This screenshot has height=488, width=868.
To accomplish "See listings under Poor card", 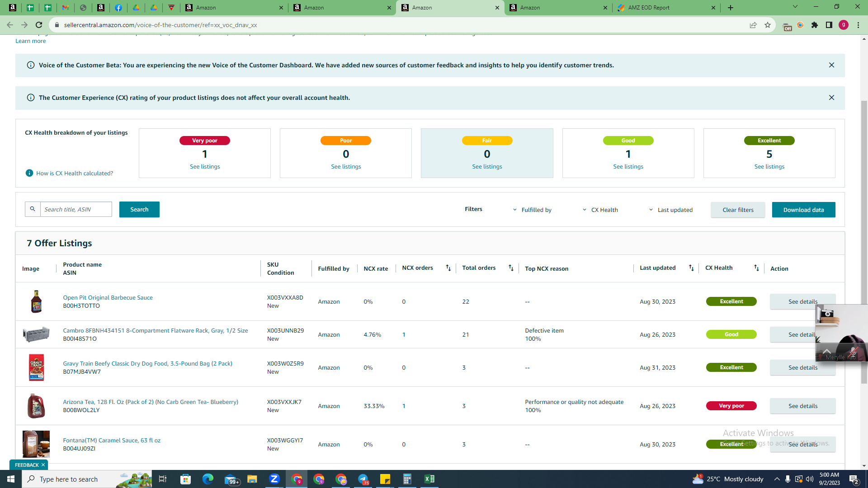I will coord(346,167).
